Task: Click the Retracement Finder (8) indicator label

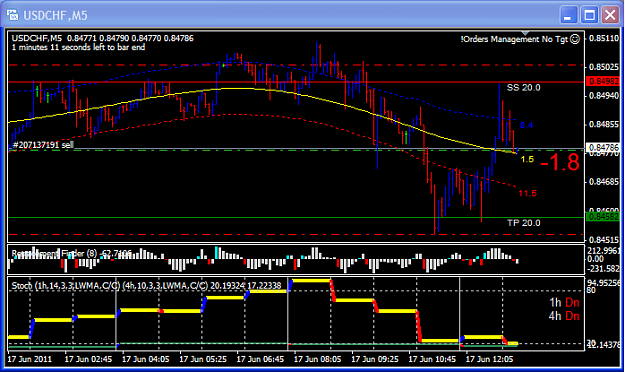Action: [x=71, y=253]
